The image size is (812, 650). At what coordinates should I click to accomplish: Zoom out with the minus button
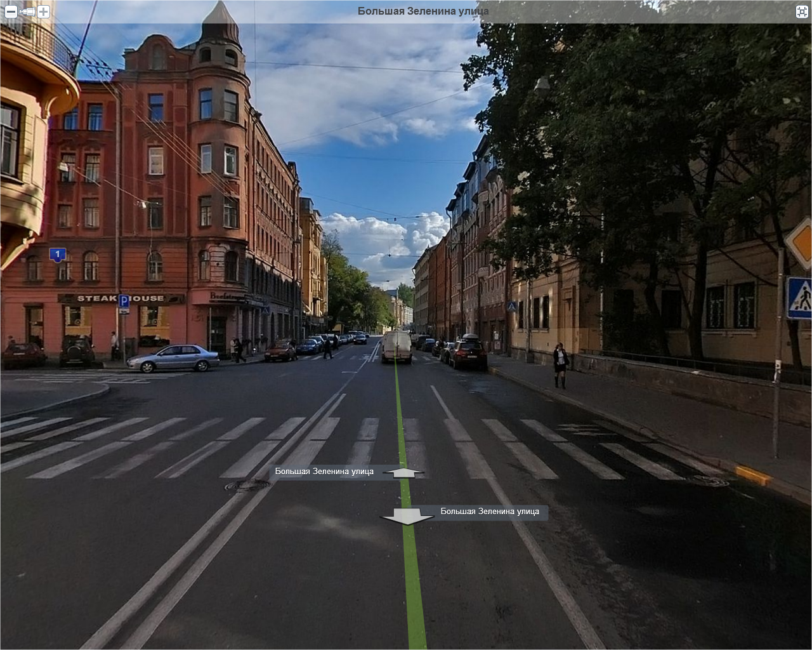pyautogui.click(x=11, y=11)
